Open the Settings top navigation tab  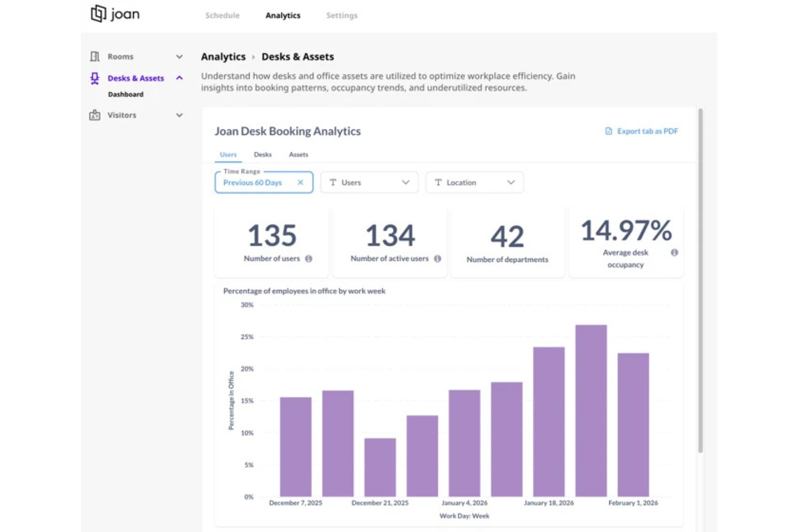(342, 16)
